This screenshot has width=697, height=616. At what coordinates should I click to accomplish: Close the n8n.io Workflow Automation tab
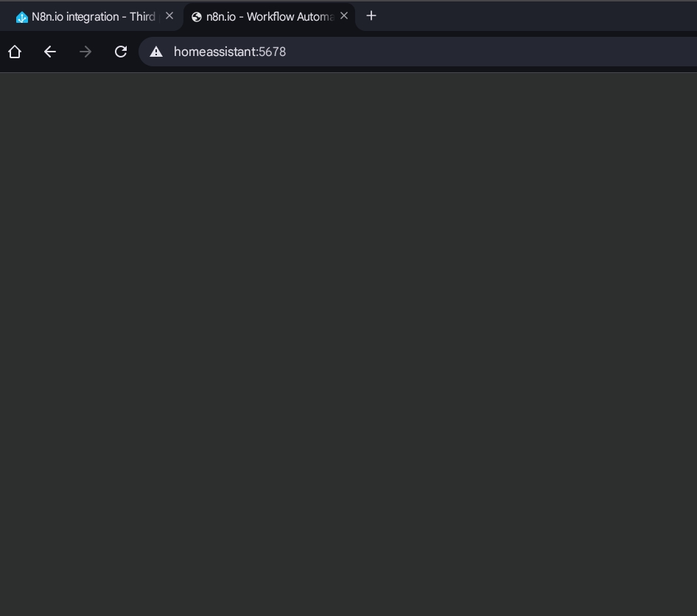[344, 15]
